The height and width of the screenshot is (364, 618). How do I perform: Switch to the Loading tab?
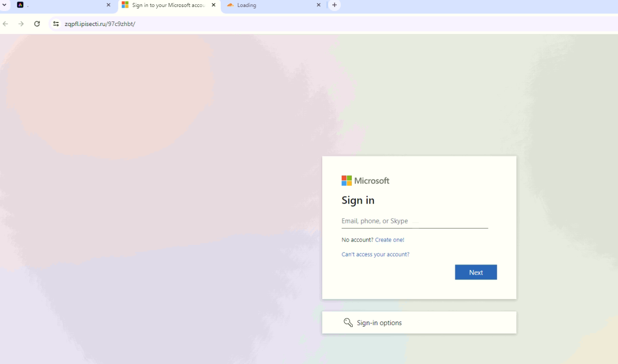click(274, 5)
